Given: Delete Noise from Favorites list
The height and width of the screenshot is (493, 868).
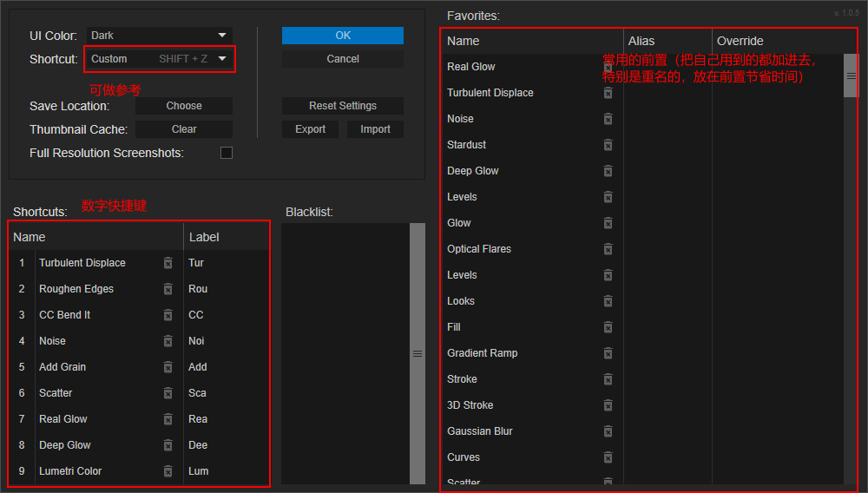Looking at the screenshot, I should 608,119.
